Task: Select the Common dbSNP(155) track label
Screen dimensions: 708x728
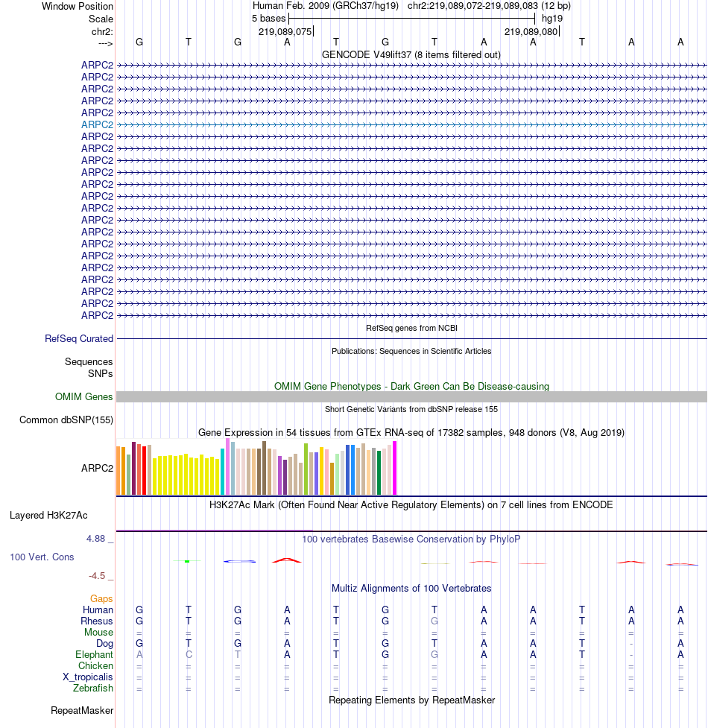Action: point(66,420)
